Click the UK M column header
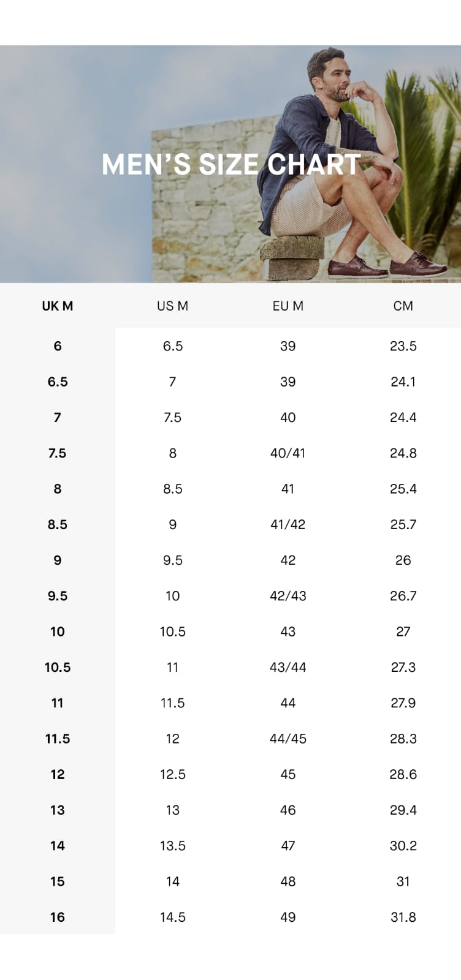The height and width of the screenshot is (980, 461). click(x=58, y=306)
